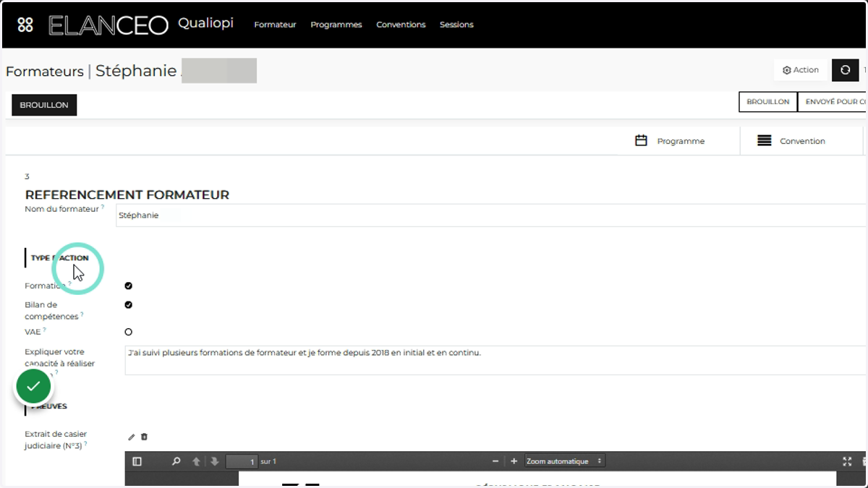Click the 'sur 1' page count text
This screenshot has width=868, height=488.
[x=268, y=461]
